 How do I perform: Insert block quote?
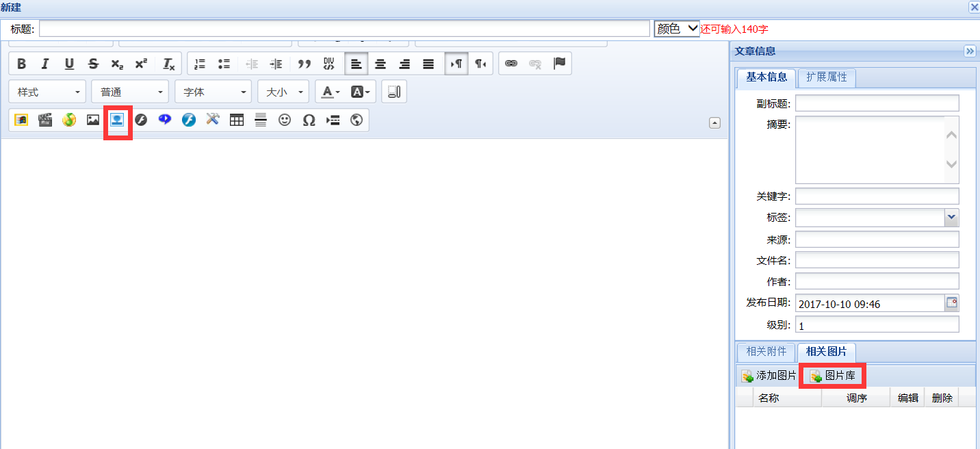[x=305, y=64]
